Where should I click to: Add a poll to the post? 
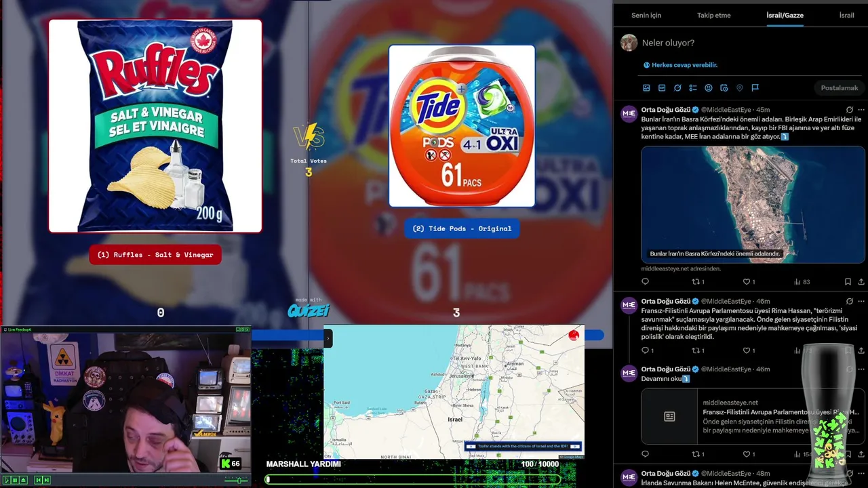pos(693,88)
